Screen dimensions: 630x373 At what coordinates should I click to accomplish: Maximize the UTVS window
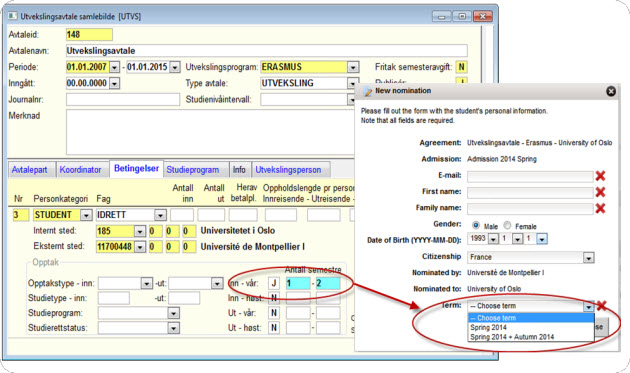coord(462,16)
